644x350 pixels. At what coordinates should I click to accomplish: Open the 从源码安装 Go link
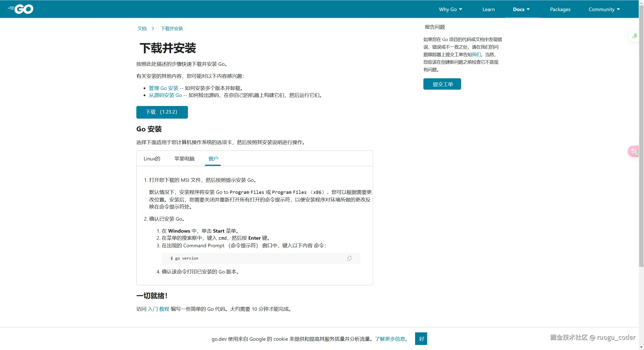pos(165,95)
